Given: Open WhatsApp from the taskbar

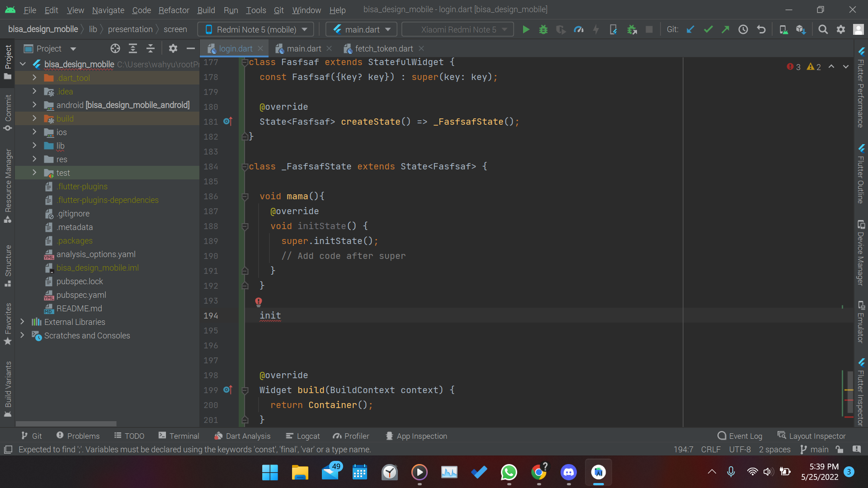Looking at the screenshot, I should coord(509,473).
